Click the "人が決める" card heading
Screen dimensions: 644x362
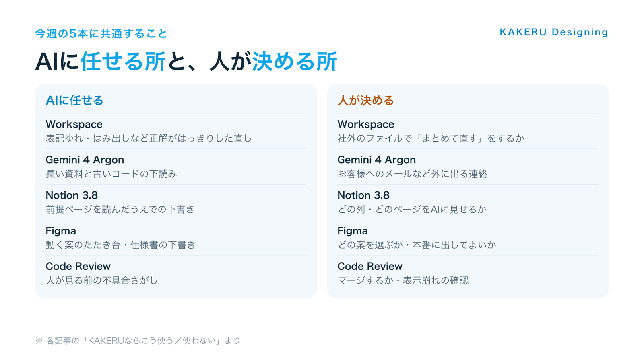(x=365, y=100)
